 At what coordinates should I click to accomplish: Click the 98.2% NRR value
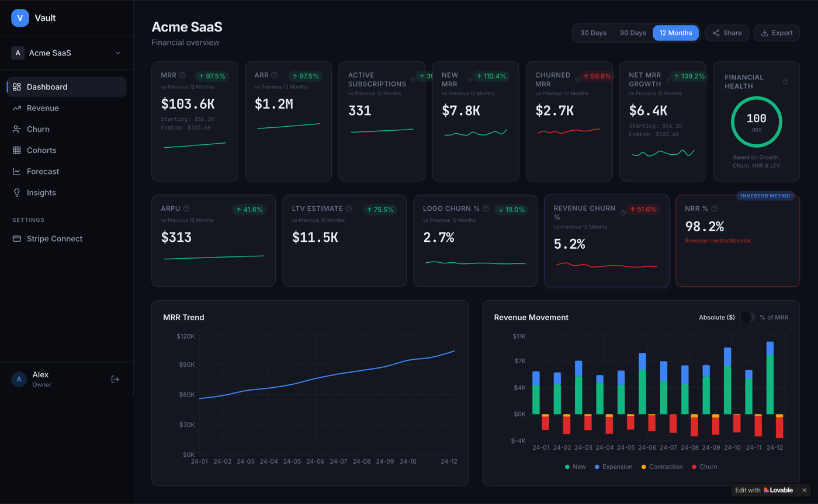[705, 227]
